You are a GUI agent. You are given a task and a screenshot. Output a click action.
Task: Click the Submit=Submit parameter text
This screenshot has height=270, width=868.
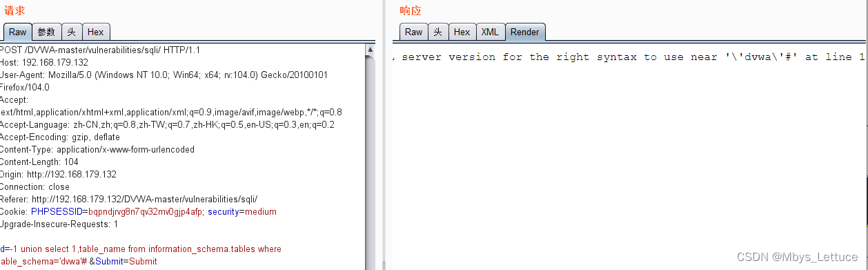[x=126, y=261]
